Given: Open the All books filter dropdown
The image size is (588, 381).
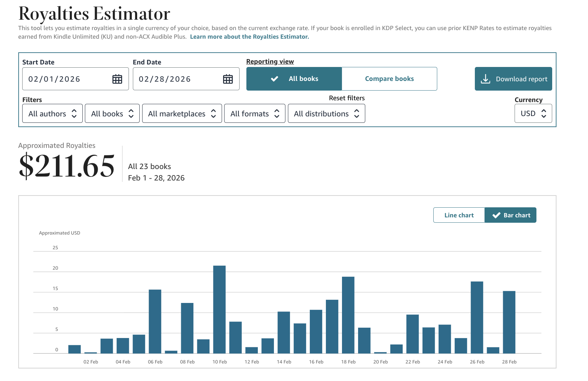Looking at the screenshot, I should pos(112,114).
